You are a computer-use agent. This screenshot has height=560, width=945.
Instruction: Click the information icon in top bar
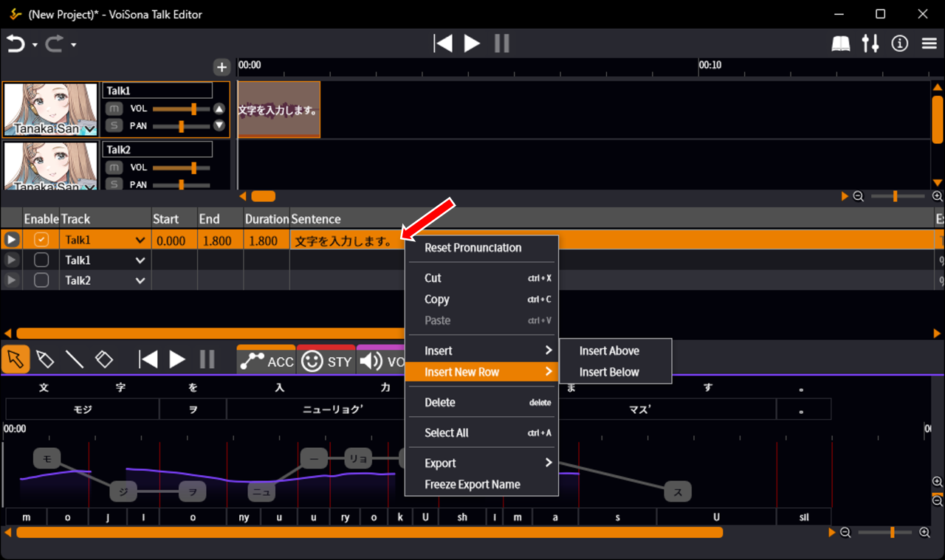[899, 44]
